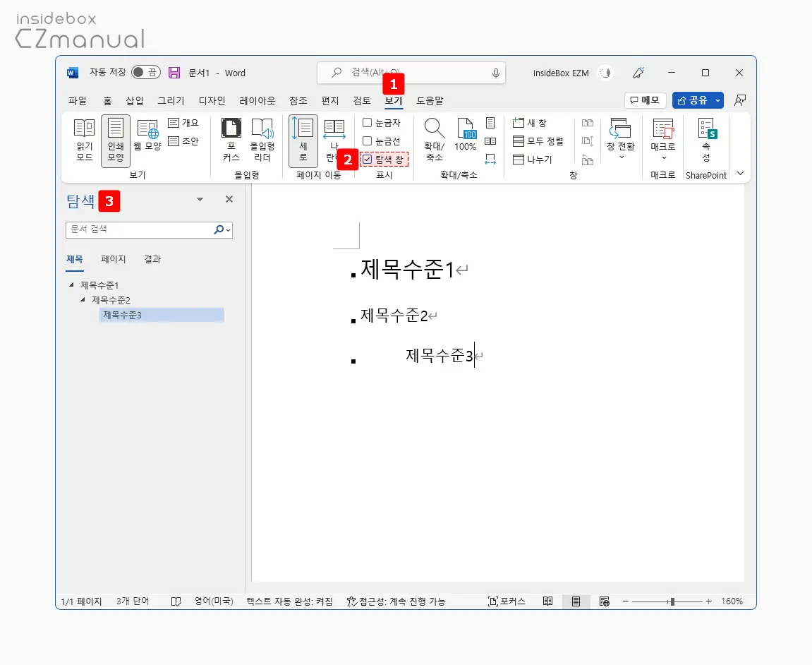Click the pen sparkle icon in title bar
This screenshot has height=665, width=812.
click(638, 73)
